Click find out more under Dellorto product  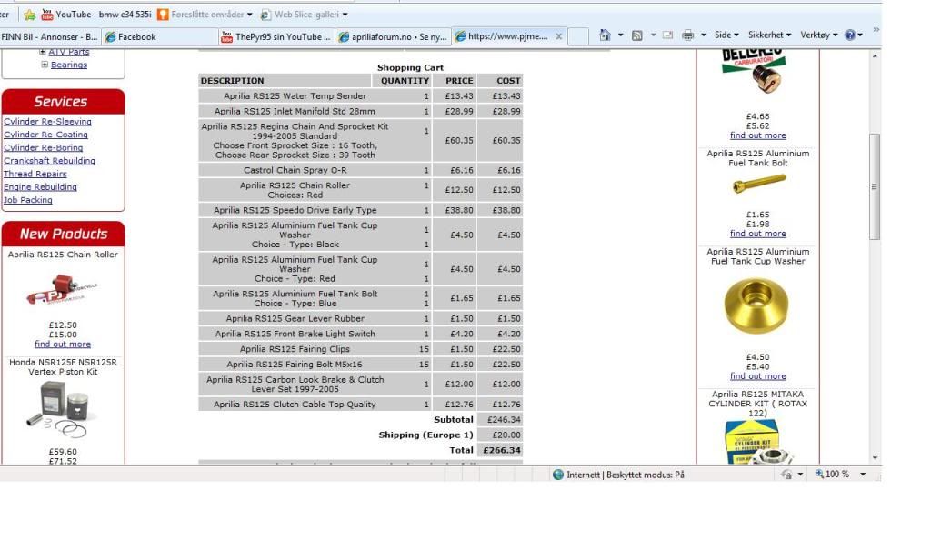click(757, 135)
